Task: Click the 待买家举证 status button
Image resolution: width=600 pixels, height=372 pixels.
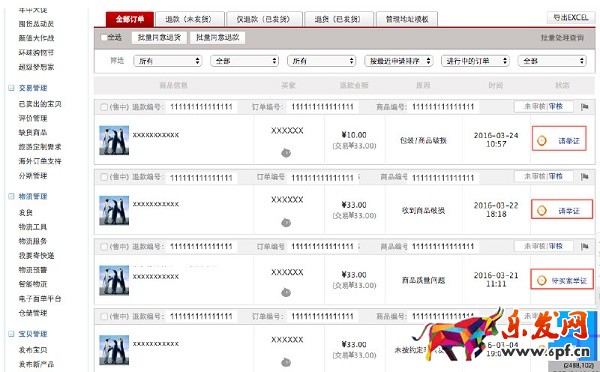Action: [x=562, y=279]
